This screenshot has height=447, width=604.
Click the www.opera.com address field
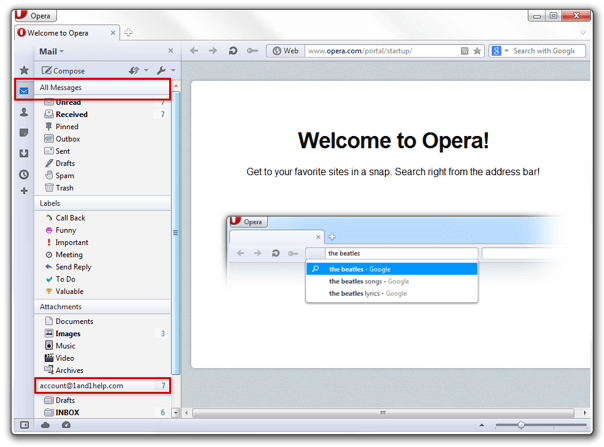(x=382, y=51)
